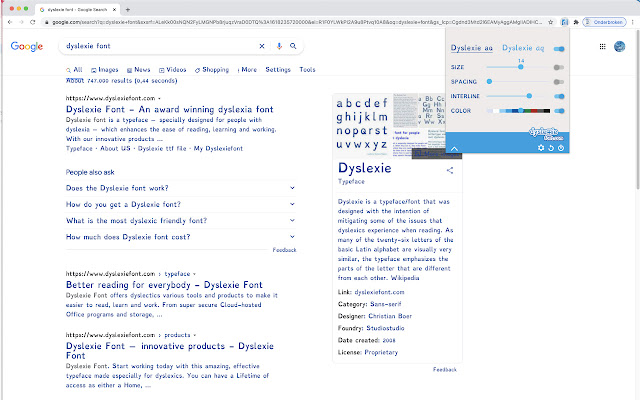Expand 'What is the most dyslexic friendly font?'
Screen dimensions: 640x400
[x=180, y=221]
